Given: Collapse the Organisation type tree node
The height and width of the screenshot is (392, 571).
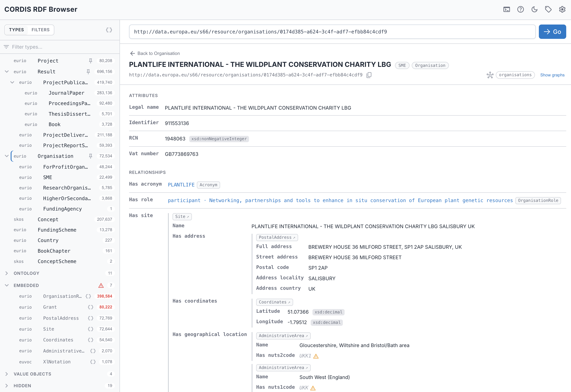Looking at the screenshot, I should point(7,156).
